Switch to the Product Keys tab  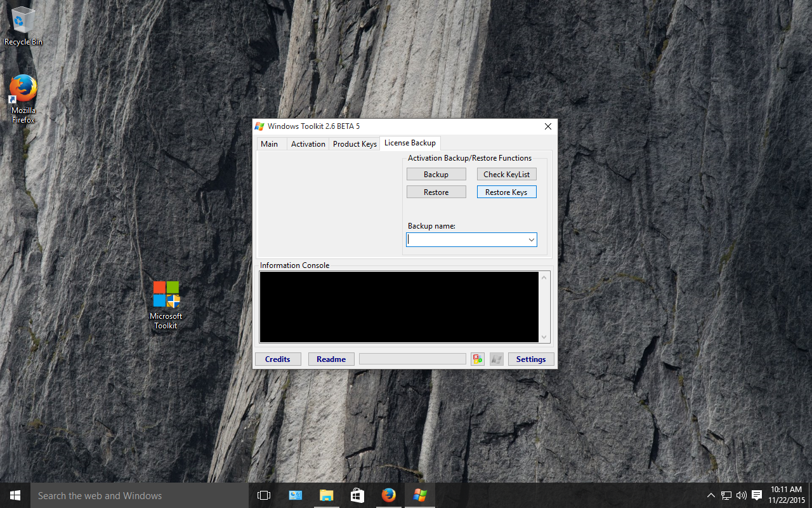click(x=355, y=144)
